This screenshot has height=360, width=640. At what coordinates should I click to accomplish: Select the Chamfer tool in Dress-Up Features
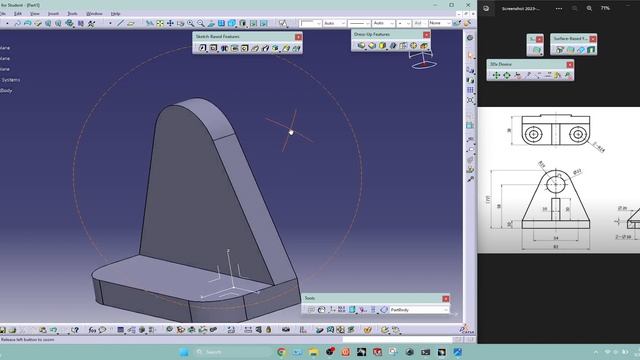(x=372, y=46)
